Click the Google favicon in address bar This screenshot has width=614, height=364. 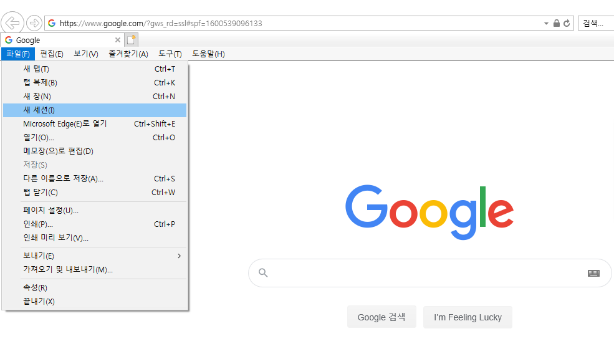pos(52,23)
